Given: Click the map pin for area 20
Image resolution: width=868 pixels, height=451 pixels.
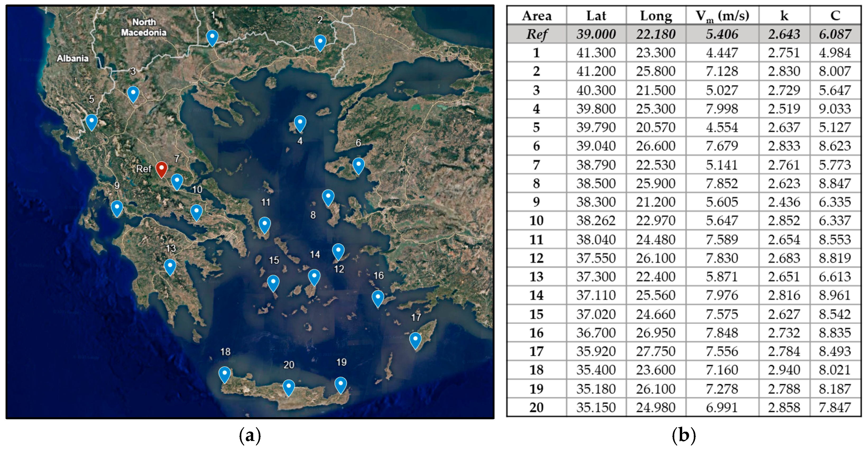Looking at the screenshot, I should coord(288,386).
